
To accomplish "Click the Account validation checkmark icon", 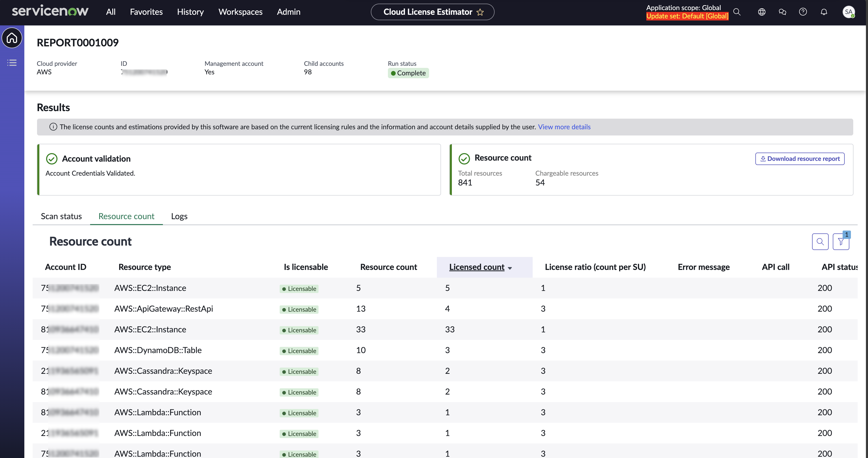I will [x=52, y=159].
